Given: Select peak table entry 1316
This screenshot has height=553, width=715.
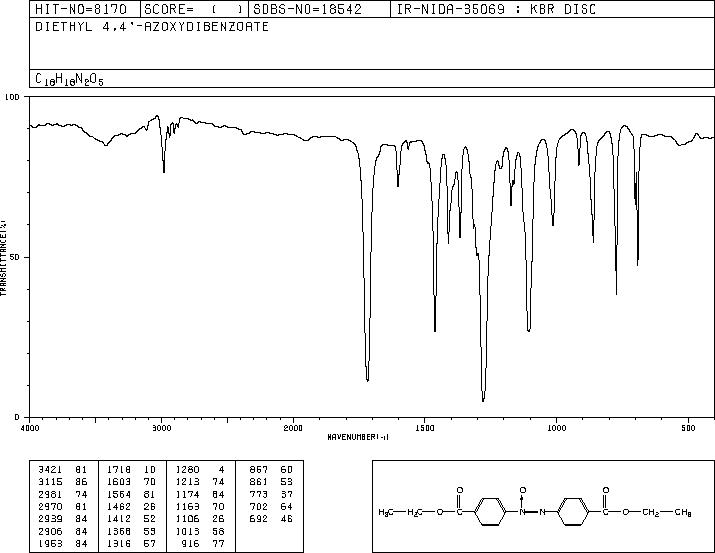Looking at the screenshot, I should [x=119, y=543].
